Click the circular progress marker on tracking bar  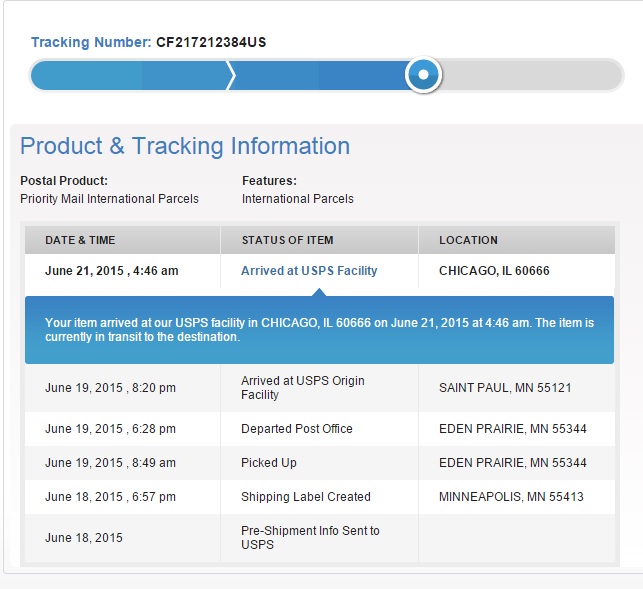[x=423, y=75]
